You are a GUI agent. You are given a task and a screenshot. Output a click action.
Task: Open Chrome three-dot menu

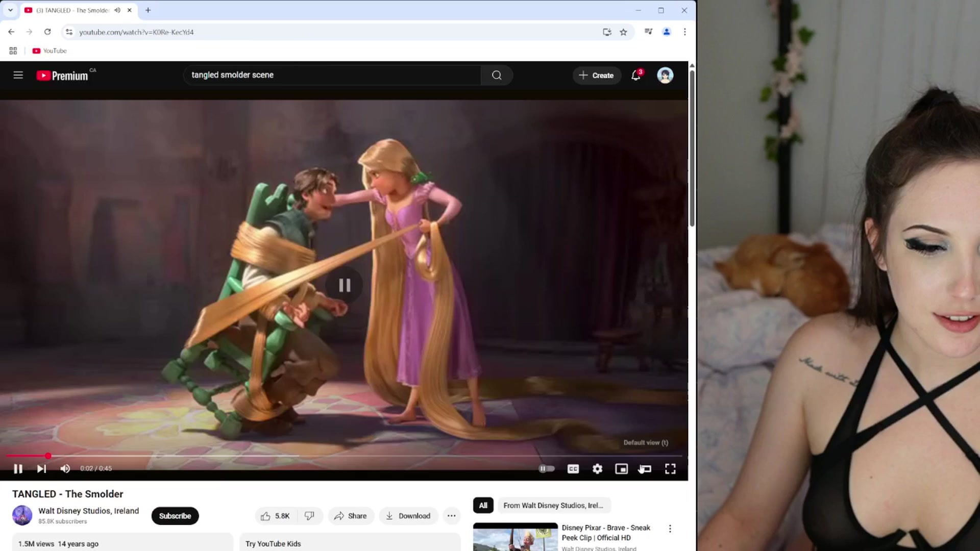684,32
